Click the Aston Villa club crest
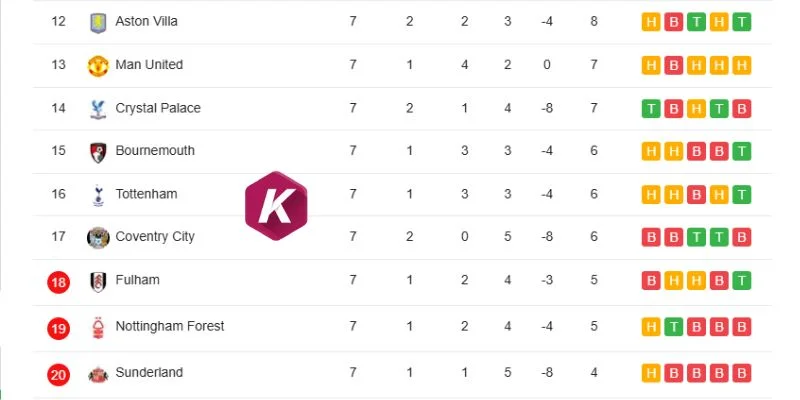The image size is (800, 400). (x=98, y=23)
